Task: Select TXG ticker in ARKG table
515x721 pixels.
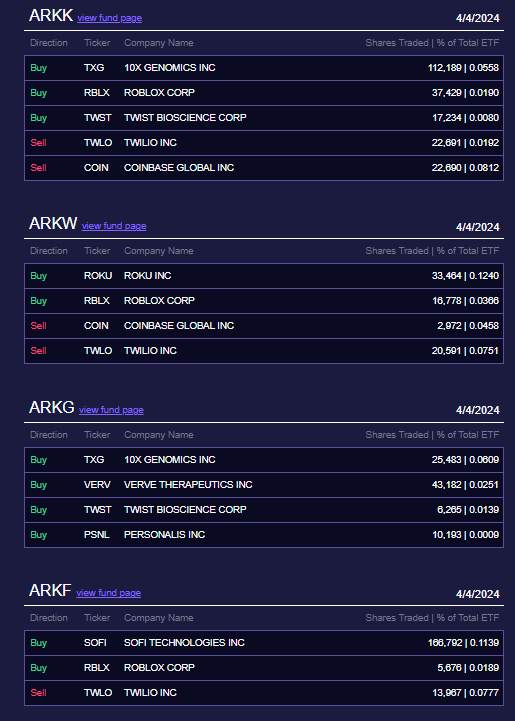Action: point(94,459)
